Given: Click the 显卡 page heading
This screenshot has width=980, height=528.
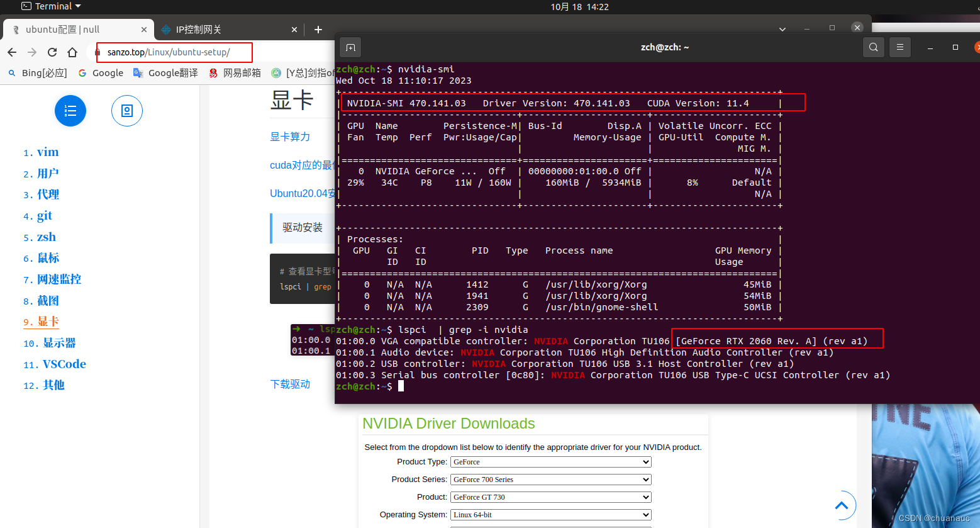Looking at the screenshot, I should click(292, 100).
